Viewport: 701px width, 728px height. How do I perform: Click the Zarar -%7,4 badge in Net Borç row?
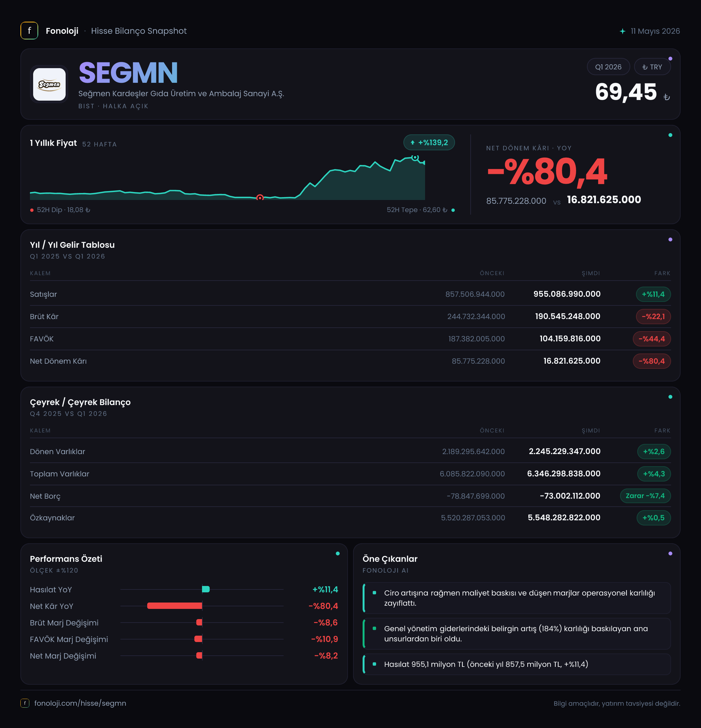pyautogui.click(x=645, y=496)
